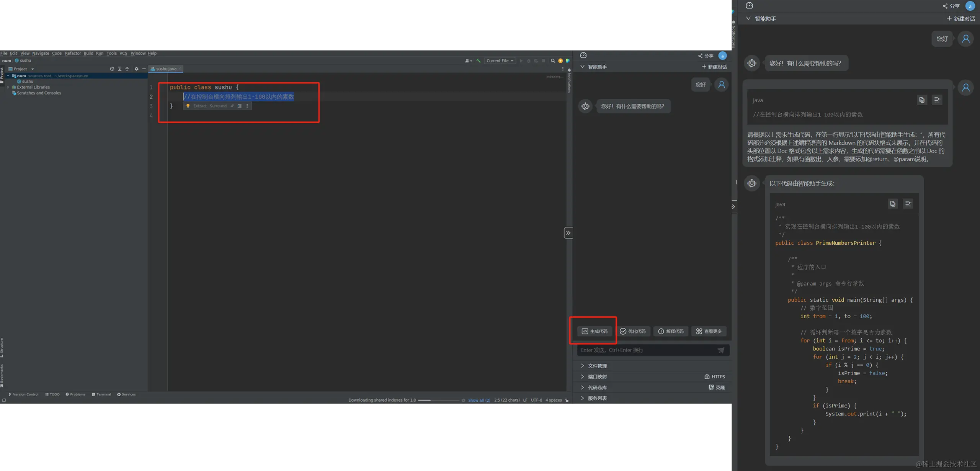Image resolution: width=980 pixels, height=471 pixels.
Task: Click the gauge icon in middle panel header
Action: [583, 56]
